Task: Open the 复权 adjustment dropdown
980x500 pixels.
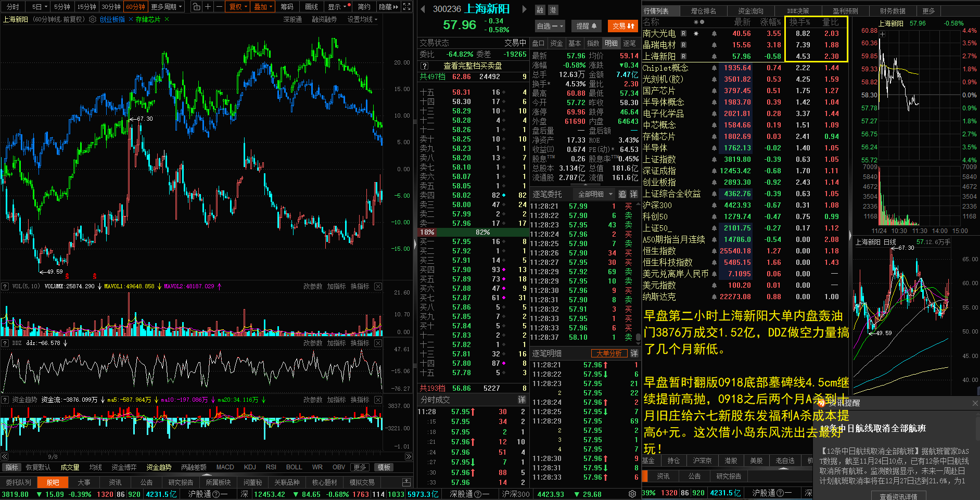Action: [x=238, y=7]
